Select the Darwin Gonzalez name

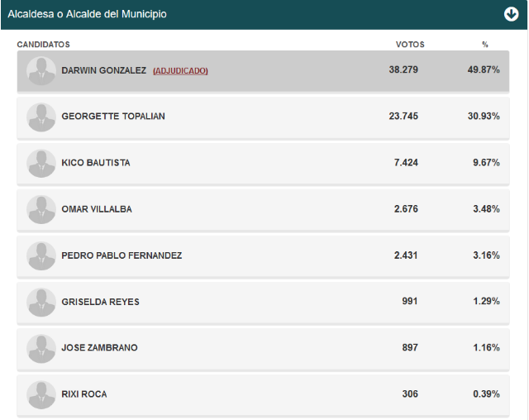[103, 70]
